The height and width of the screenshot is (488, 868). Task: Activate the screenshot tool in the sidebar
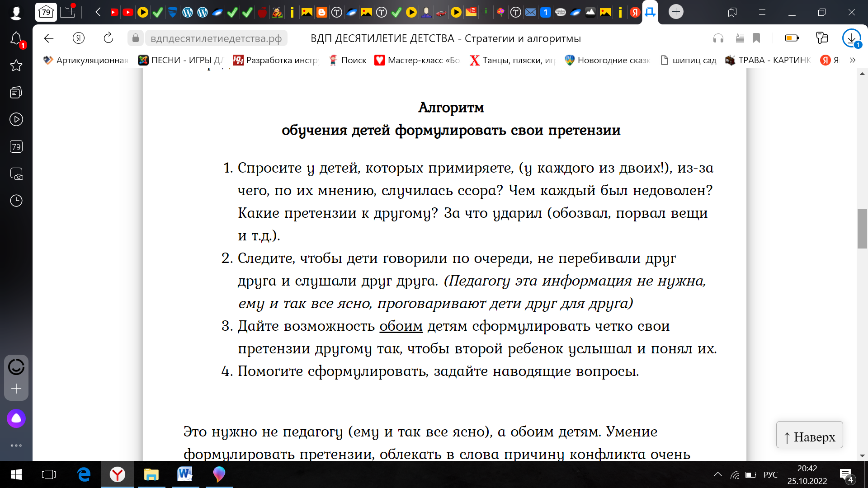pyautogui.click(x=16, y=174)
